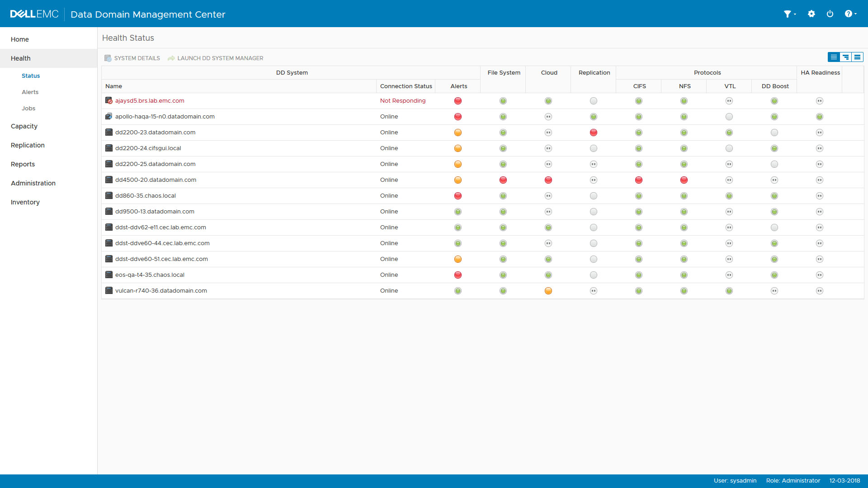Screen dimensions: 868x488
Task: Open the help question-mark icon
Action: 848,14
